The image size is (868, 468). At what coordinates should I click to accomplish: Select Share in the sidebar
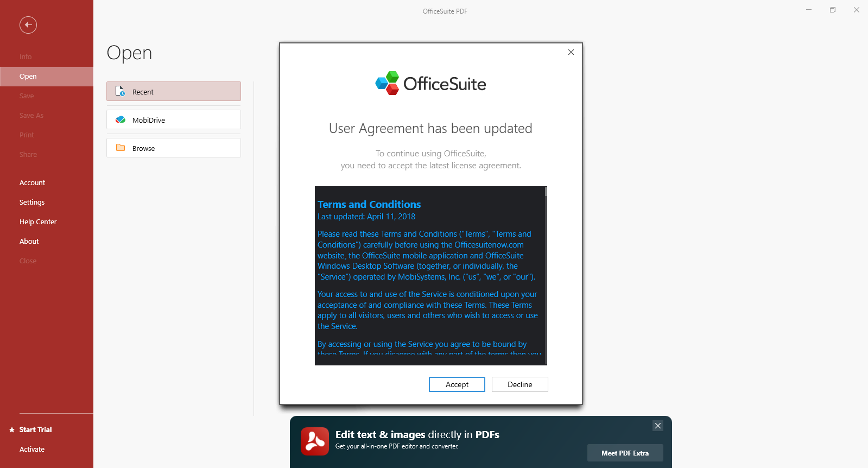(47, 155)
